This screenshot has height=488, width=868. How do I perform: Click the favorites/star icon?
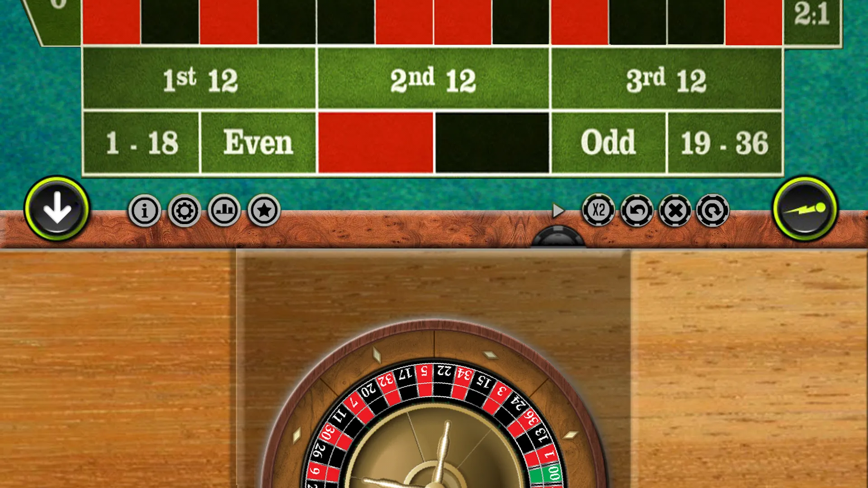click(264, 210)
